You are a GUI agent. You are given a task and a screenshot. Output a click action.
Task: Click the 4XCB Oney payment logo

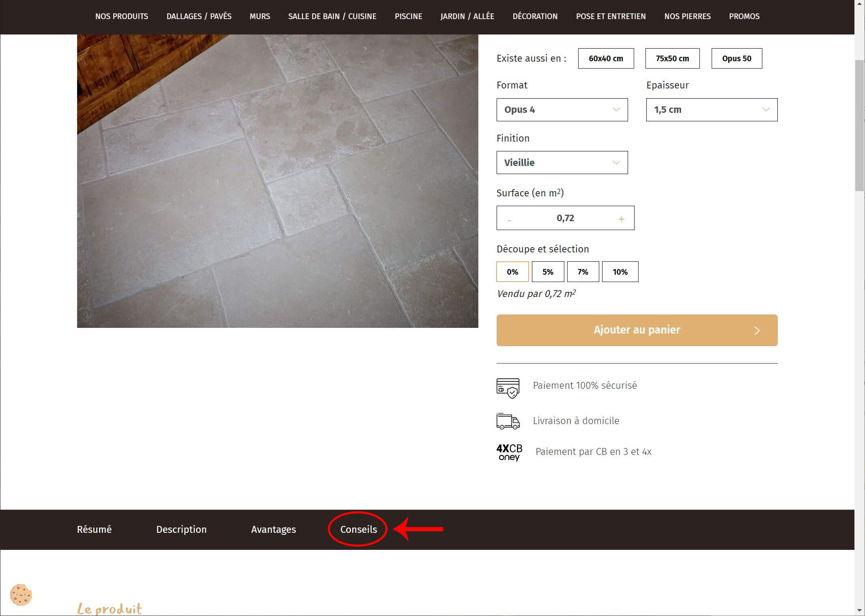click(509, 452)
